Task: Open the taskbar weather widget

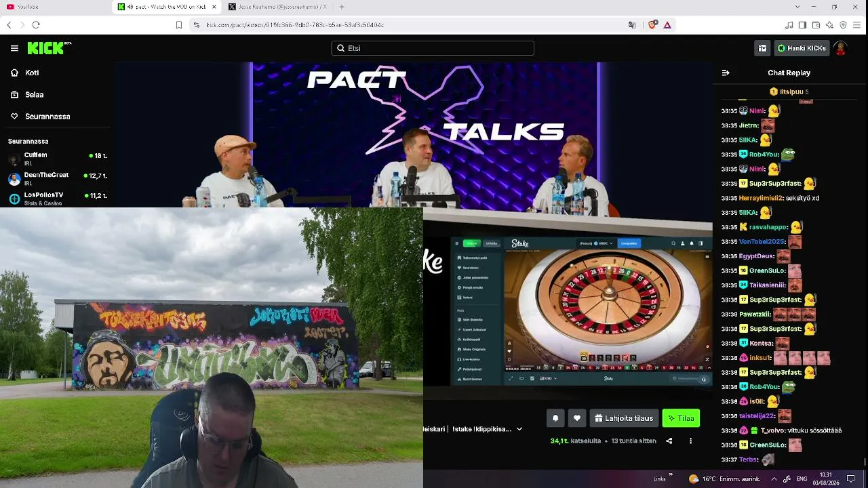Action: tap(724, 479)
